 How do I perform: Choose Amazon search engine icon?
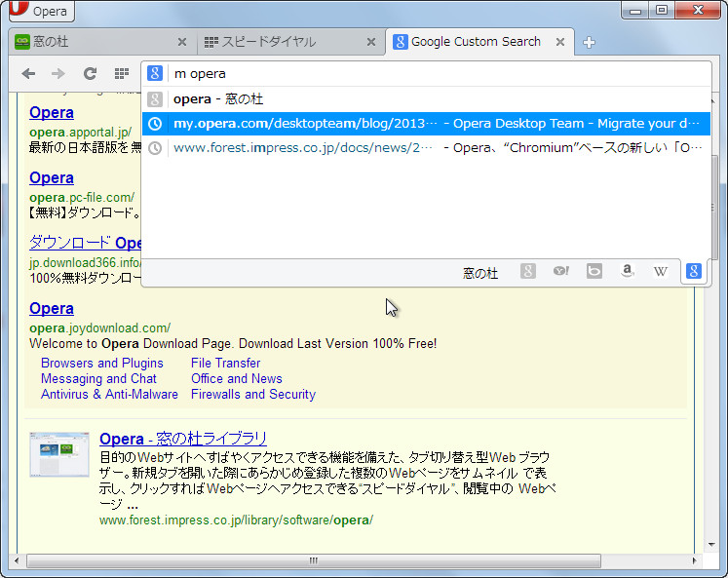[x=628, y=271]
